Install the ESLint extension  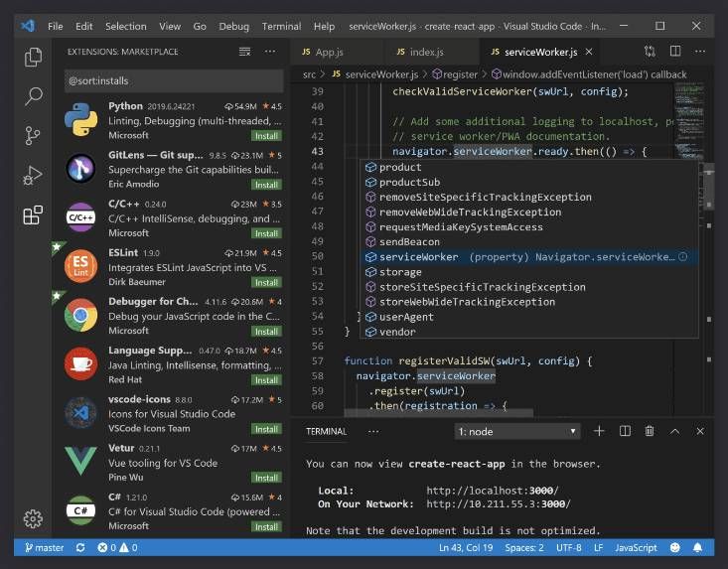[x=266, y=283]
